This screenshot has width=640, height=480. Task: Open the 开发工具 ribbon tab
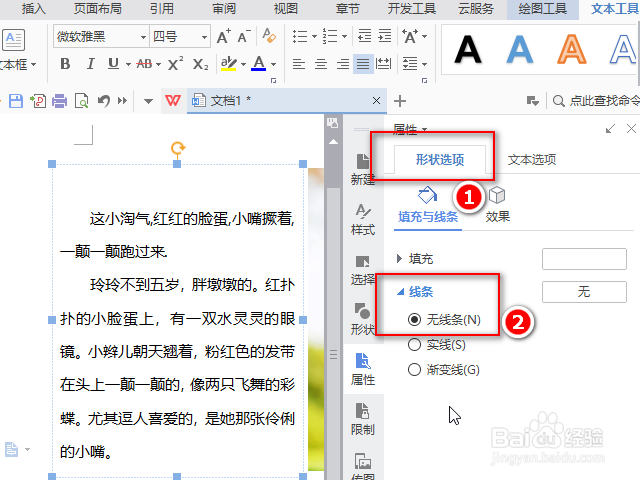[x=412, y=8]
